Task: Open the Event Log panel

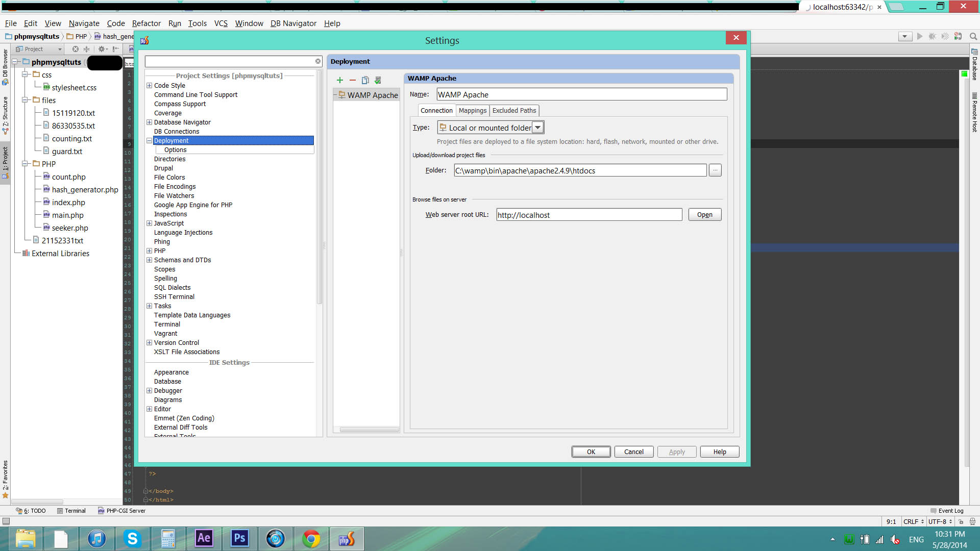Action: (947, 511)
